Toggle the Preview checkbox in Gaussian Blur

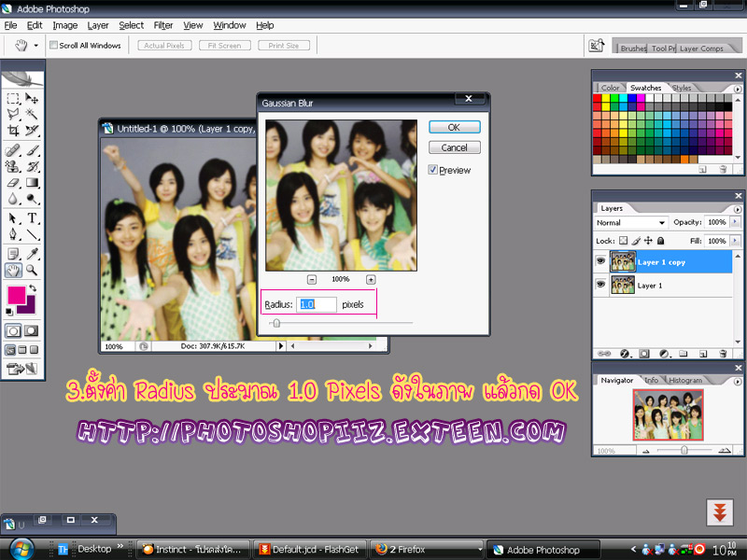pos(432,170)
